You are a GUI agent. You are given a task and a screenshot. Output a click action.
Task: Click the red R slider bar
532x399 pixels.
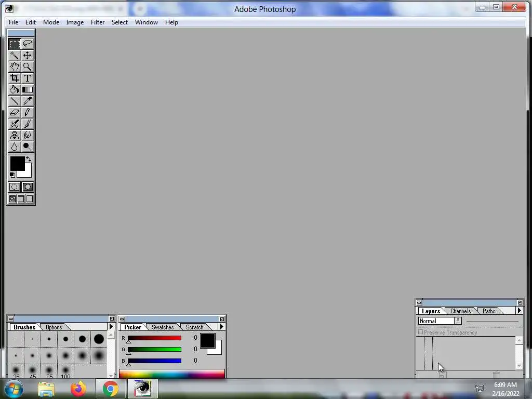154,338
